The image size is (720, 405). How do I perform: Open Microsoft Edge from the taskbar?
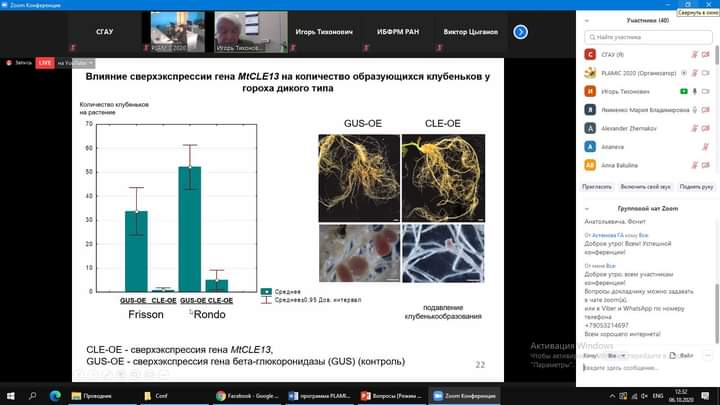point(55,396)
